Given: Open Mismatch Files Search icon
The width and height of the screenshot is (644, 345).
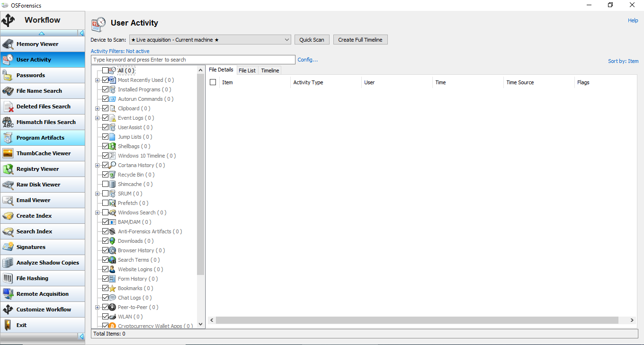Looking at the screenshot, I should click(x=8, y=122).
